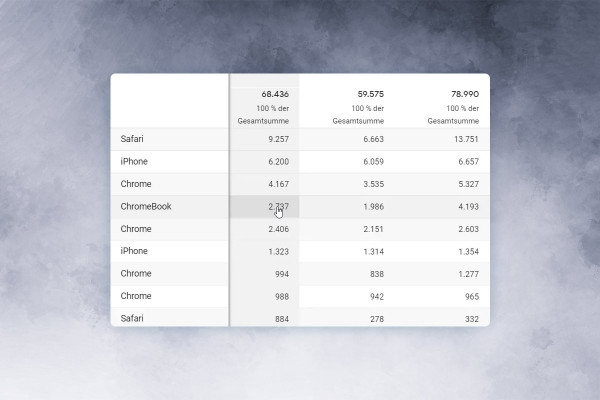The height and width of the screenshot is (400, 600).
Task: Select the iPhone label in the 6.200 row
Action: pos(134,162)
